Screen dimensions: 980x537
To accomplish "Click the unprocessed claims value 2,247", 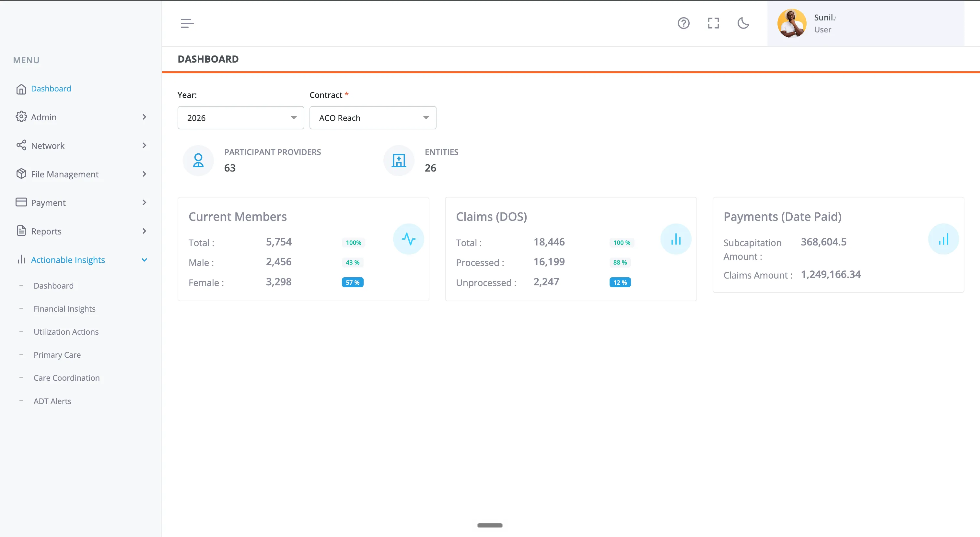I will click(x=546, y=282).
